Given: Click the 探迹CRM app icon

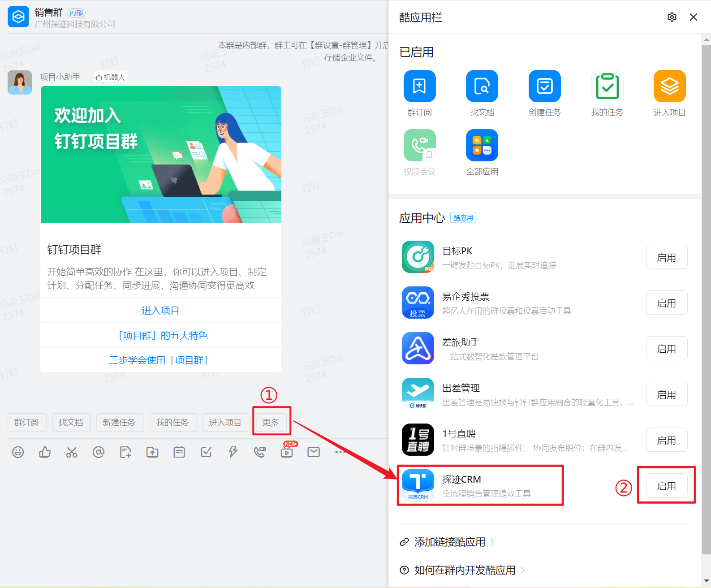Looking at the screenshot, I should click(x=418, y=485).
